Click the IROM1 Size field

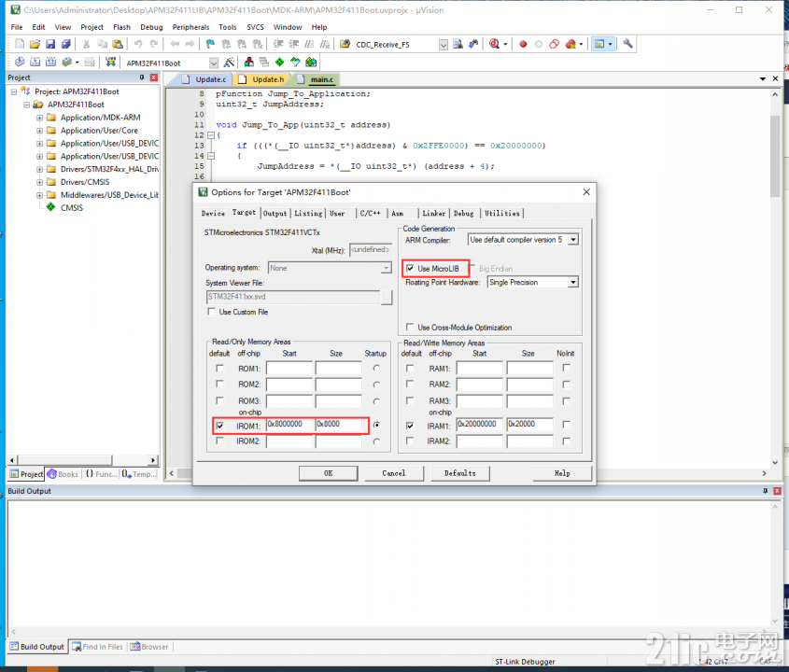tap(339, 425)
